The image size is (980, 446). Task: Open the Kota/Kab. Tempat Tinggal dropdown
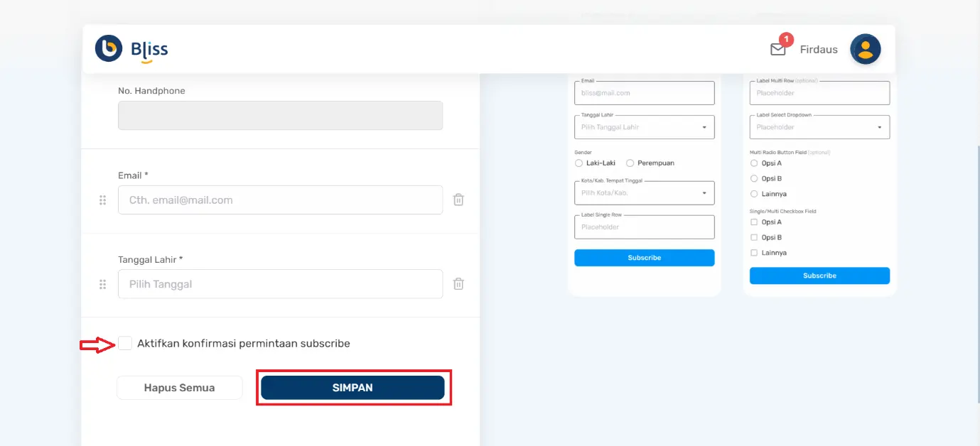643,192
